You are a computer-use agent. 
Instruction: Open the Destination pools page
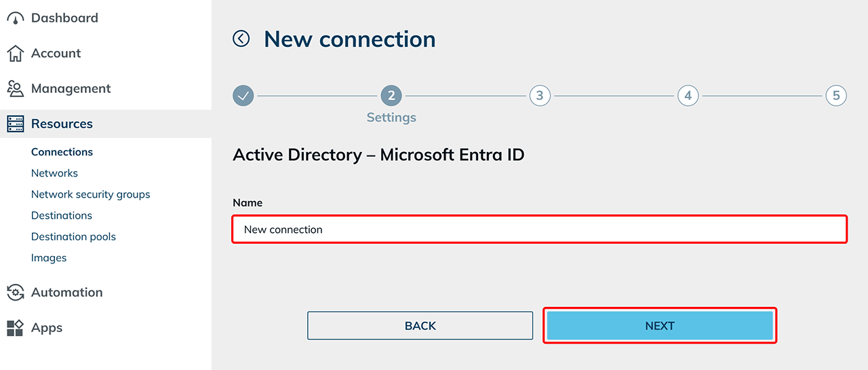73,237
